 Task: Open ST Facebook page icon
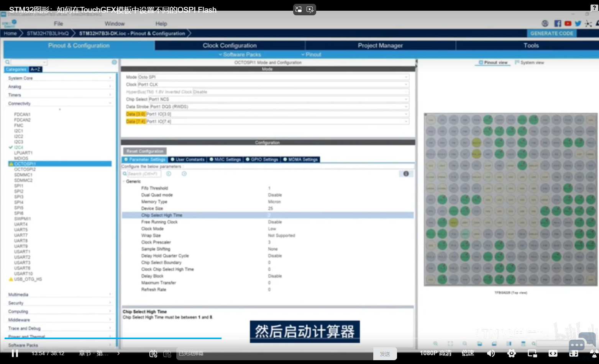(x=558, y=23)
